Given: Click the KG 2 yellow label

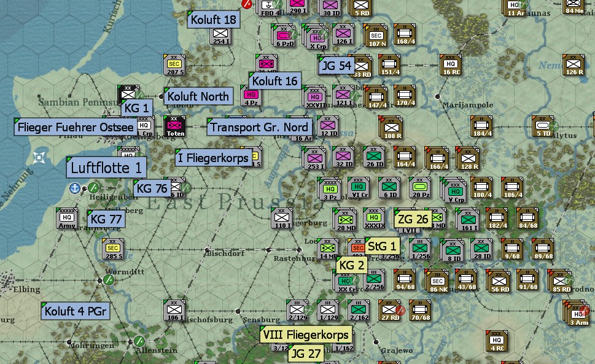Looking at the screenshot, I should pos(352,265).
